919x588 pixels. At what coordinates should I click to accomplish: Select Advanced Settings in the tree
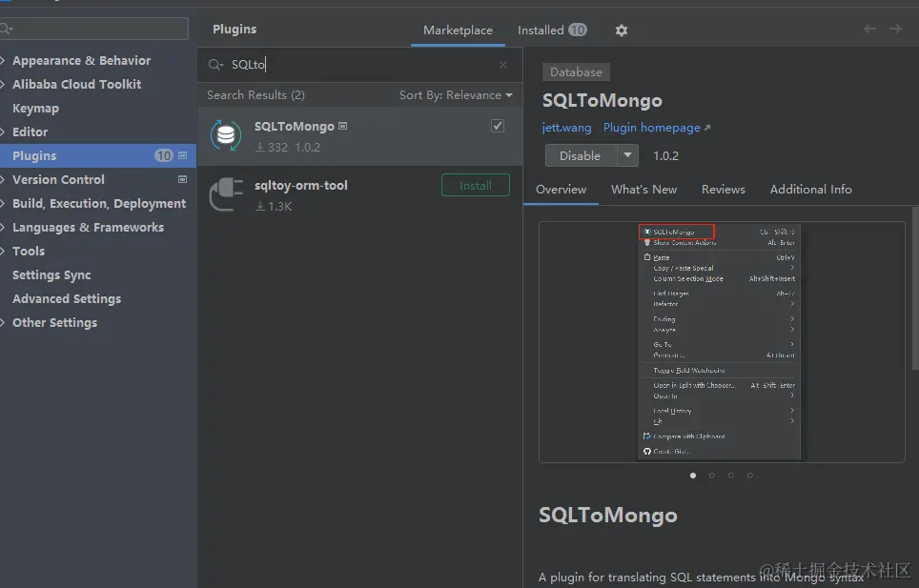67,298
